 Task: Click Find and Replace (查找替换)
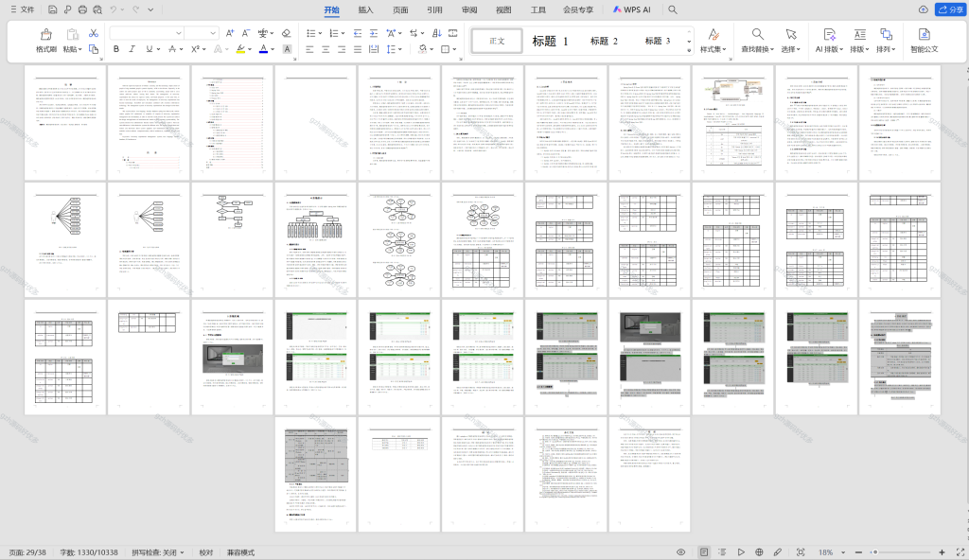(757, 41)
